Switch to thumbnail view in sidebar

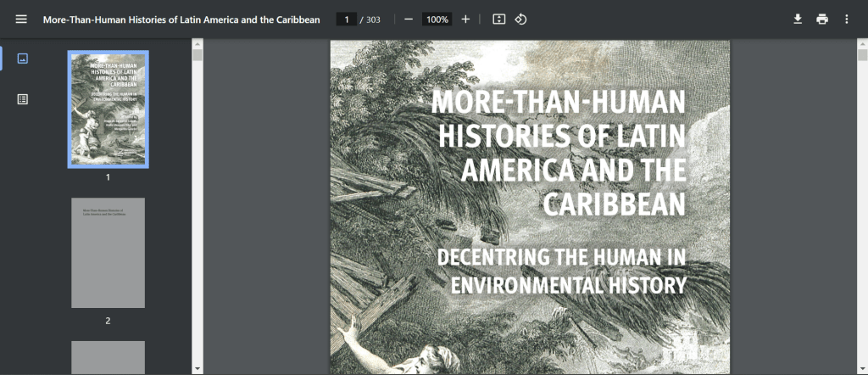click(23, 59)
